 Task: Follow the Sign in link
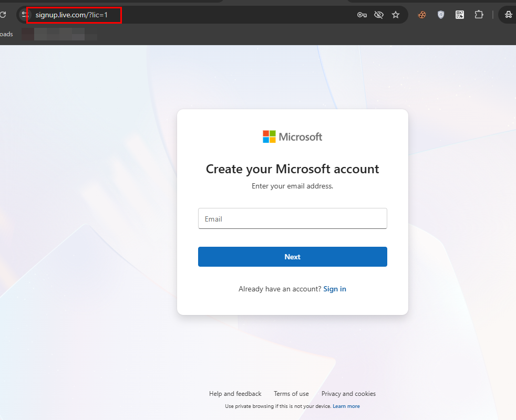[x=335, y=289]
